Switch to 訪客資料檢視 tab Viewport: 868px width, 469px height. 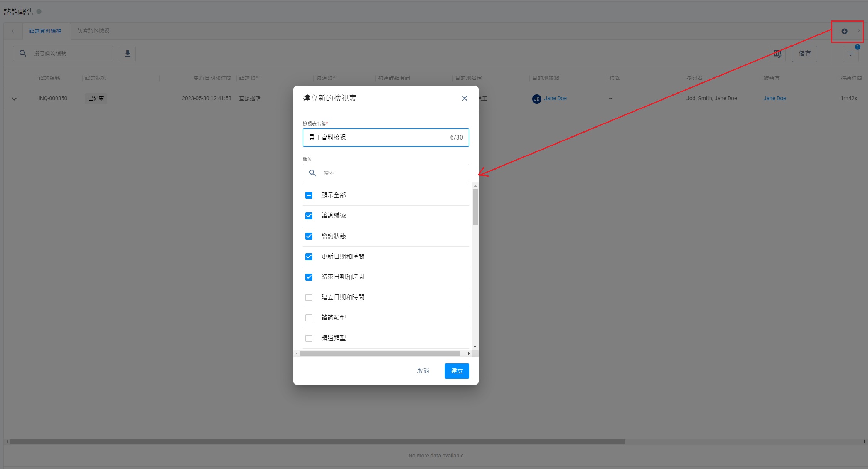click(93, 31)
